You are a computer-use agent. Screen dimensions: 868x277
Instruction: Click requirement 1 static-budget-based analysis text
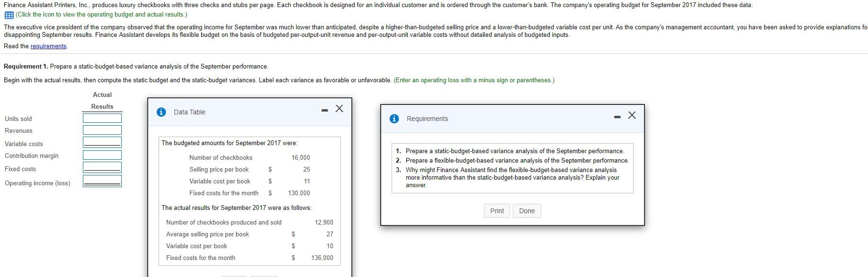pyautogui.click(x=515, y=151)
